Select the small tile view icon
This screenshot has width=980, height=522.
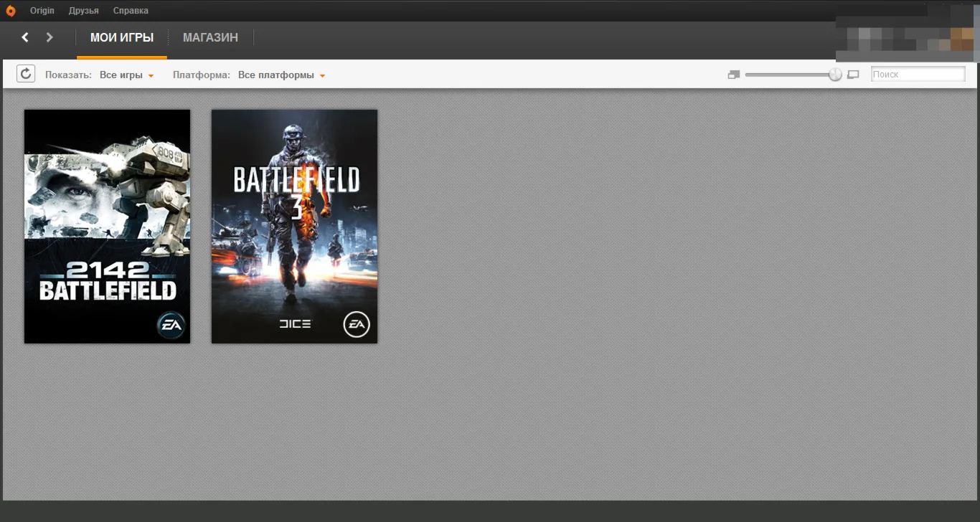pyautogui.click(x=733, y=74)
